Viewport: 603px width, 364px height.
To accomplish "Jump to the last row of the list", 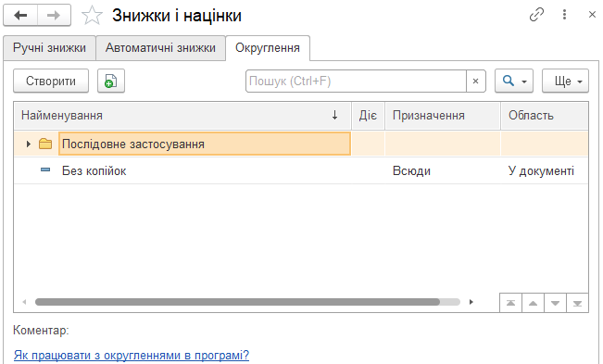I will pos(577,303).
